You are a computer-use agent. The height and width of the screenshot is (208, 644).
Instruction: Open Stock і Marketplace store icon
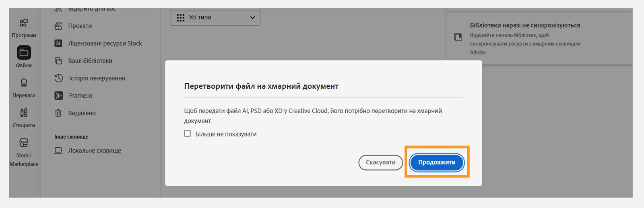tap(24, 143)
